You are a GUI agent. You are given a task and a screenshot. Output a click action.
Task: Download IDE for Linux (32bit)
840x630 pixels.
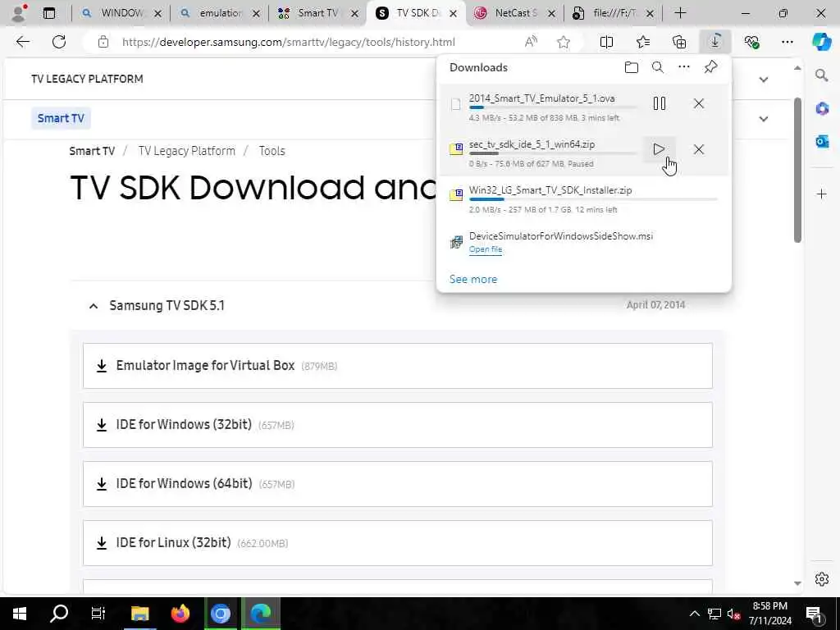click(x=398, y=543)
